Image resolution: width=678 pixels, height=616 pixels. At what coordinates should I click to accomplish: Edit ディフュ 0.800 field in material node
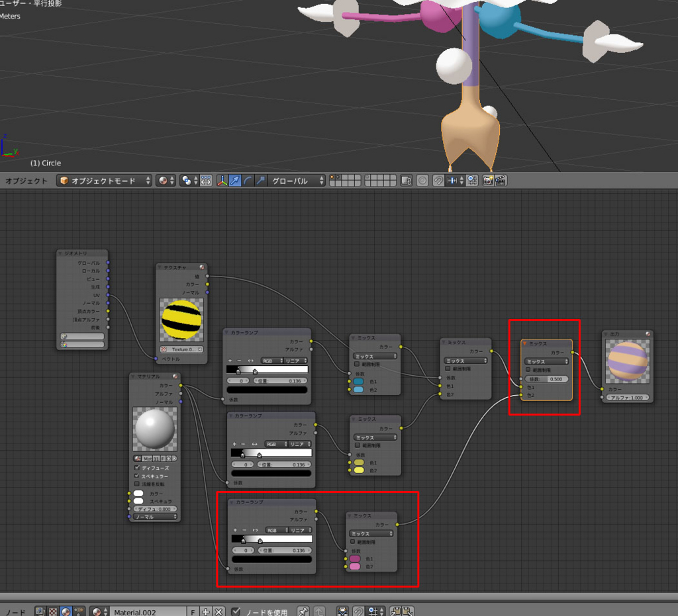tap(156, 509)
